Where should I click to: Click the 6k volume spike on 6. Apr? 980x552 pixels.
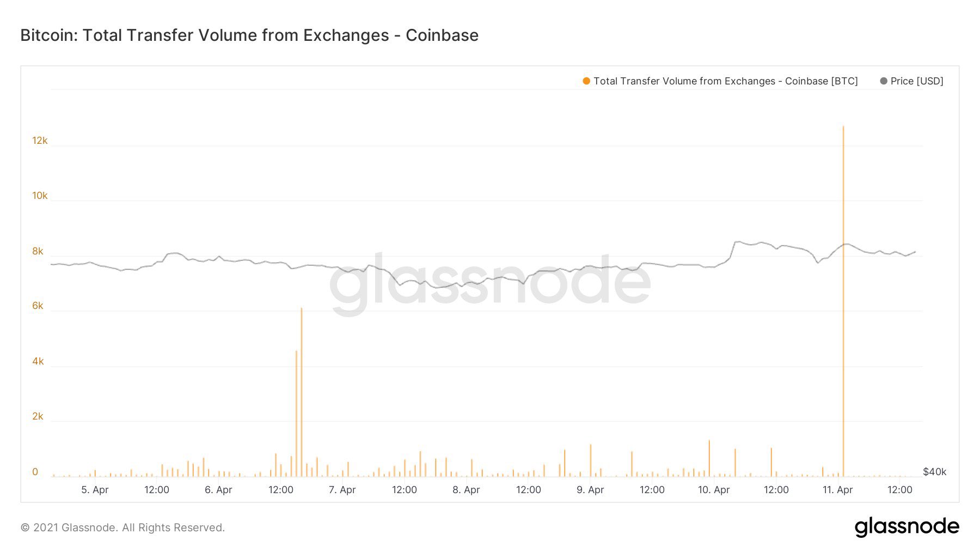pyautogui.click(x=301, y=381)
